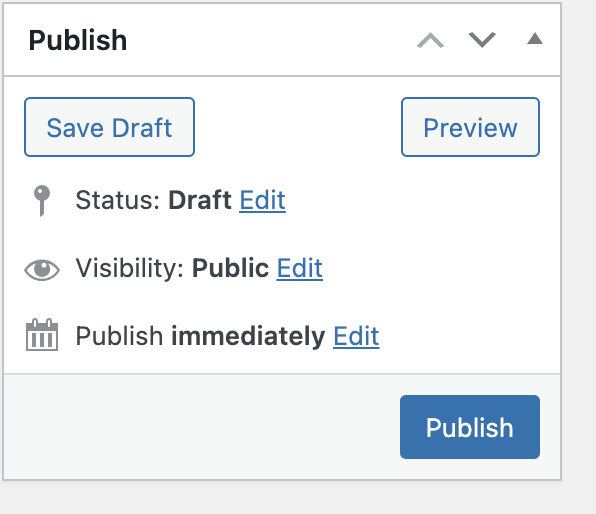Edit the visibility setting

pos(300,268)
